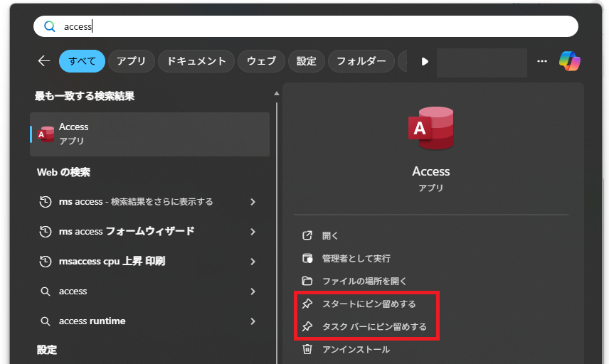This screenshot has width=609, height=364.
Task: Select the "ms access" web search suggestion
Action: tap(150, 202)
